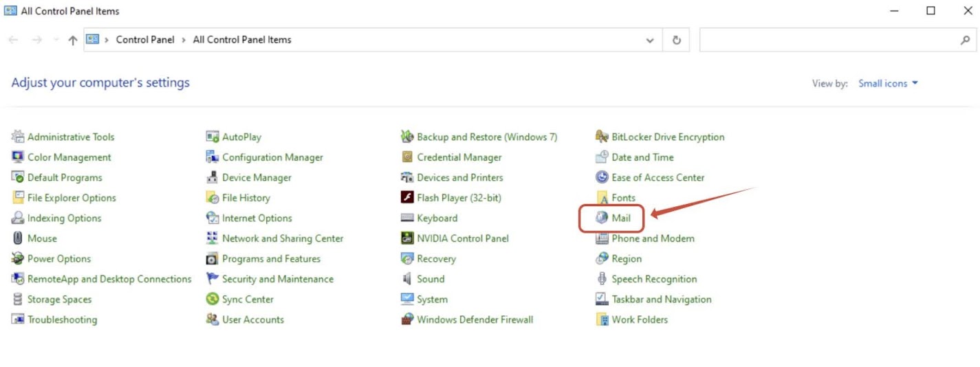
Task: Open the Windows Defender Firewall icon
Action: coord(407,320)
